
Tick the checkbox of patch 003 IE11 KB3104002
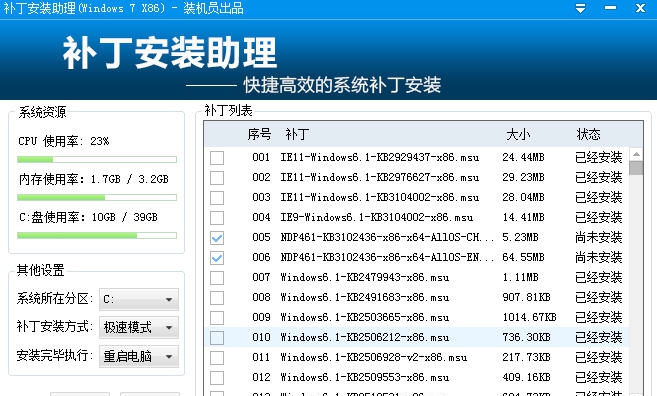pyautogui.click(x=217, y=198)
